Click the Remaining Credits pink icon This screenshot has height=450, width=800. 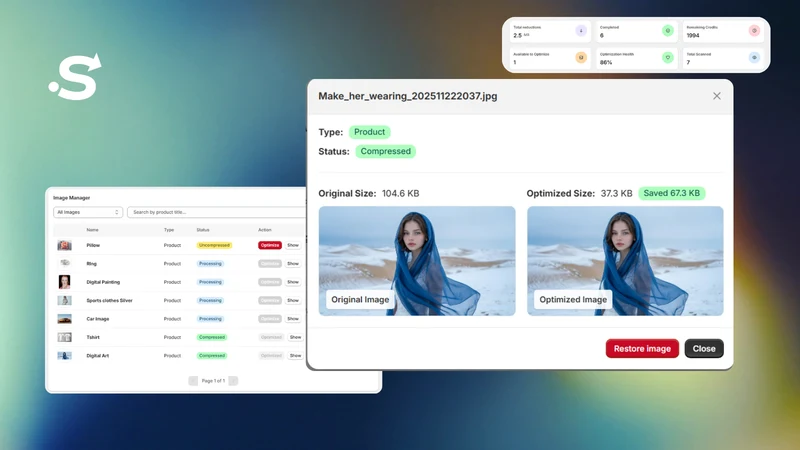tap(754, 31)
